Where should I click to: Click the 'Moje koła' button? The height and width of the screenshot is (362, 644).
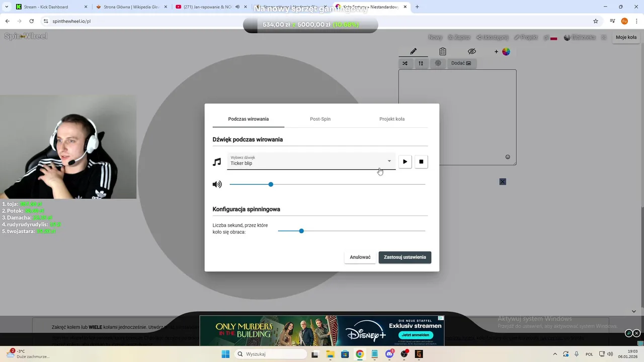(x=626, y=37)
